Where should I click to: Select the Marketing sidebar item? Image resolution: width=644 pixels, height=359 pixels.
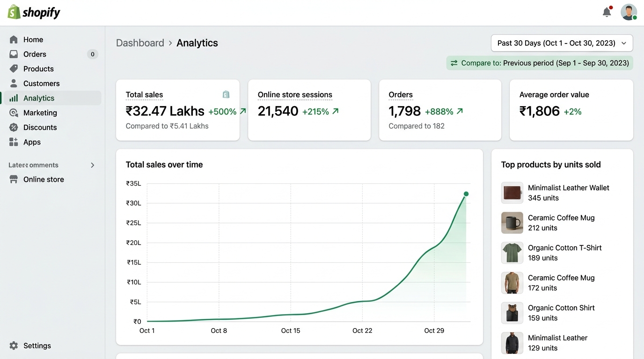[51, 113]
